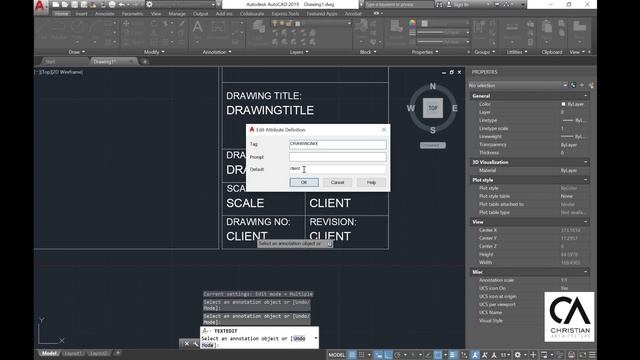Switch to the Start file tab

point(51,62)
